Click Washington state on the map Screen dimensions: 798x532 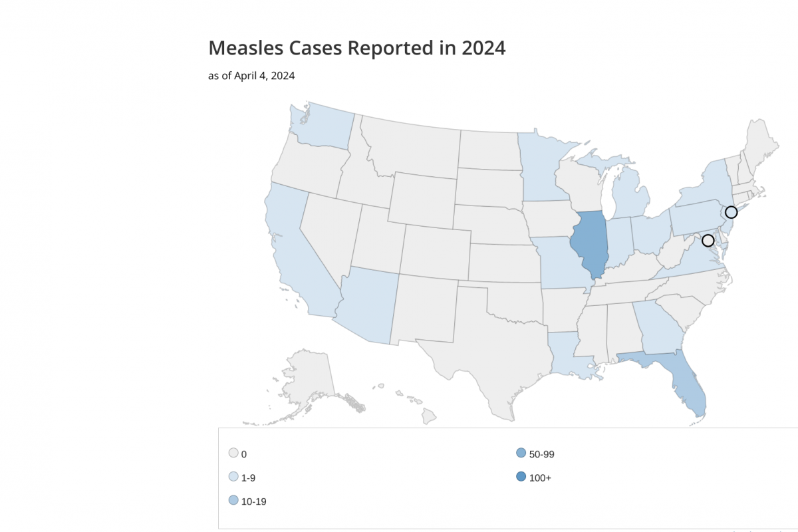(323, 126)
